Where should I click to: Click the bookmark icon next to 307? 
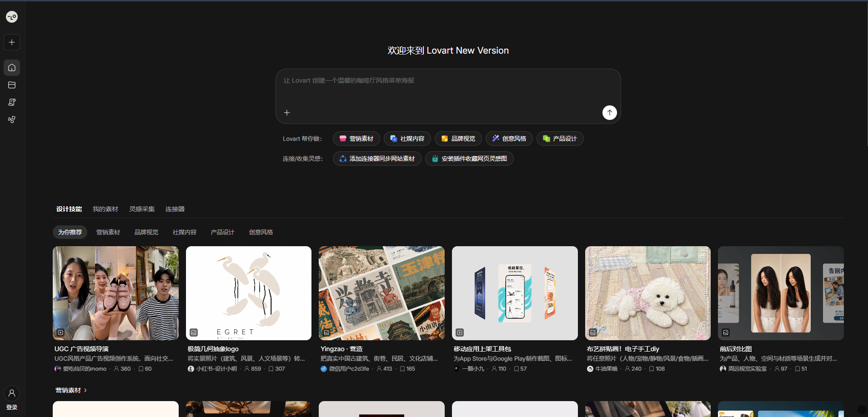click(x=271, y=369)
